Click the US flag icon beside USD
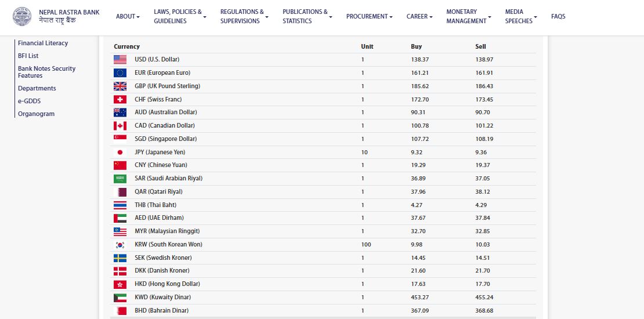Screen dimensions: 644x319 [120, 59]
